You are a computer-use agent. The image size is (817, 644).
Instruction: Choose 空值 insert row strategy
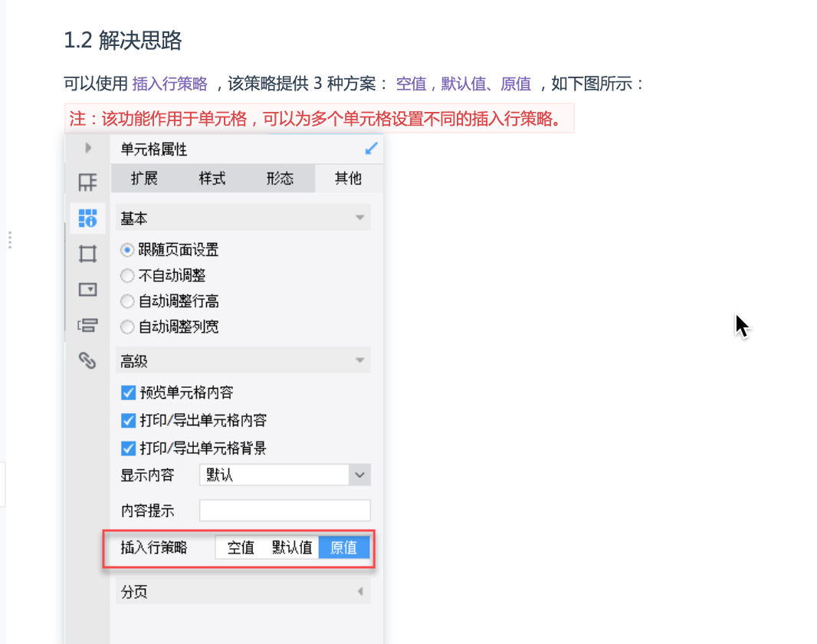pos(241,547)
